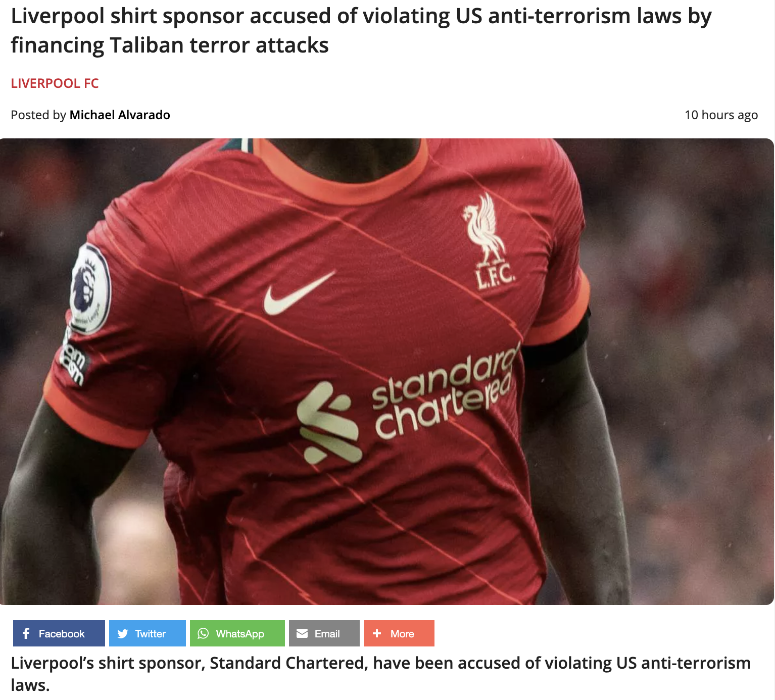Click the Premier League lion sleeve badge

pyautogui.click(x=90, y=288)
